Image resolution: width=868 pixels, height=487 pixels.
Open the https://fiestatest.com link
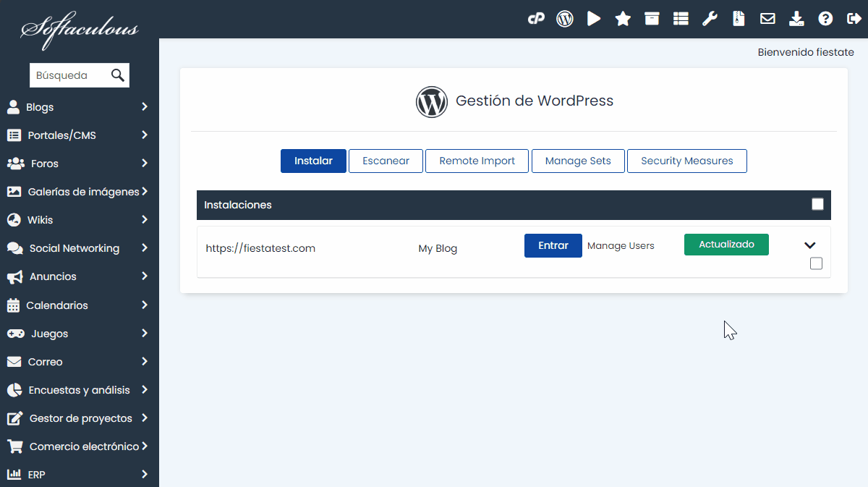(x=260, y=248)
